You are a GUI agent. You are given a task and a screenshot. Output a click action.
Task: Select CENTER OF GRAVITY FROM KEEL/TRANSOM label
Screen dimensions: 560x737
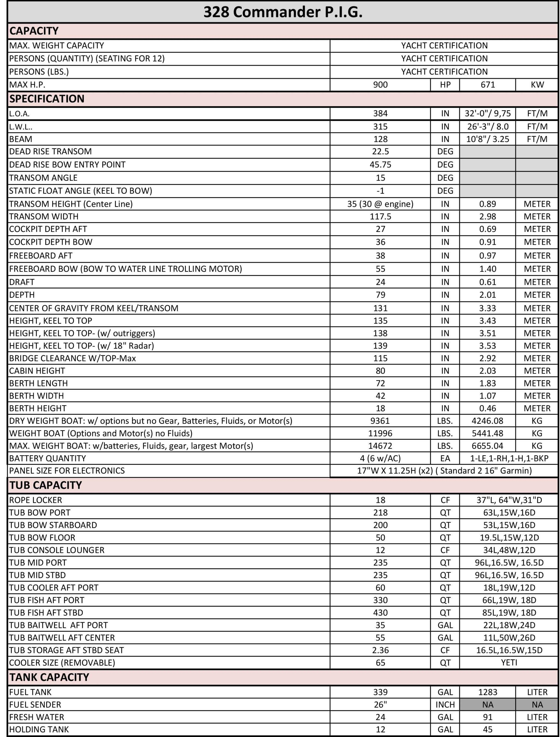(x=94, y=308)
